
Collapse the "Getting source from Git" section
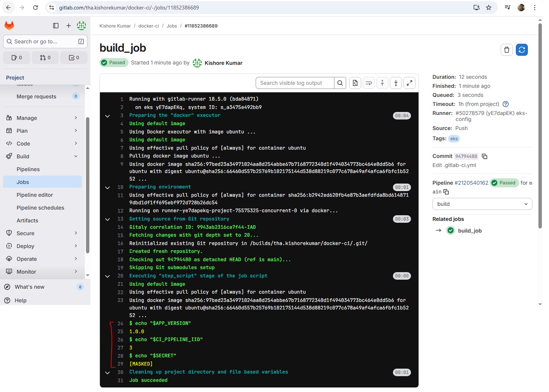[107, 219]
